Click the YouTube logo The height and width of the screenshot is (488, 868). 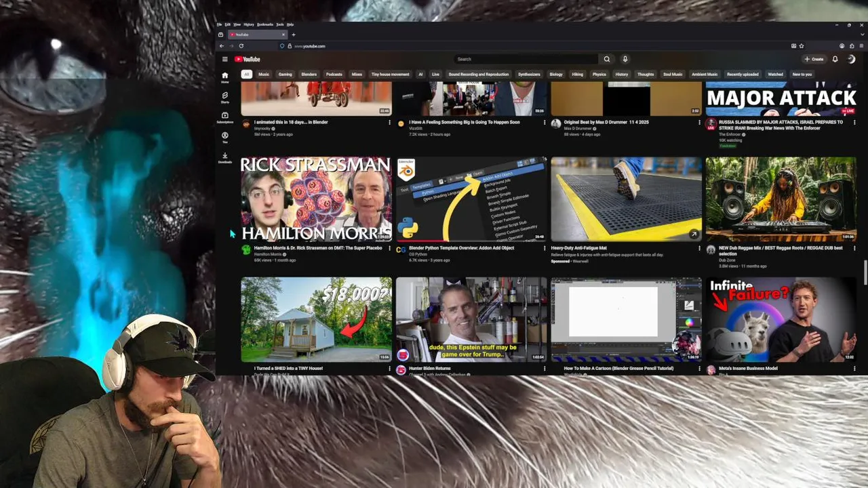coord(248,59)
